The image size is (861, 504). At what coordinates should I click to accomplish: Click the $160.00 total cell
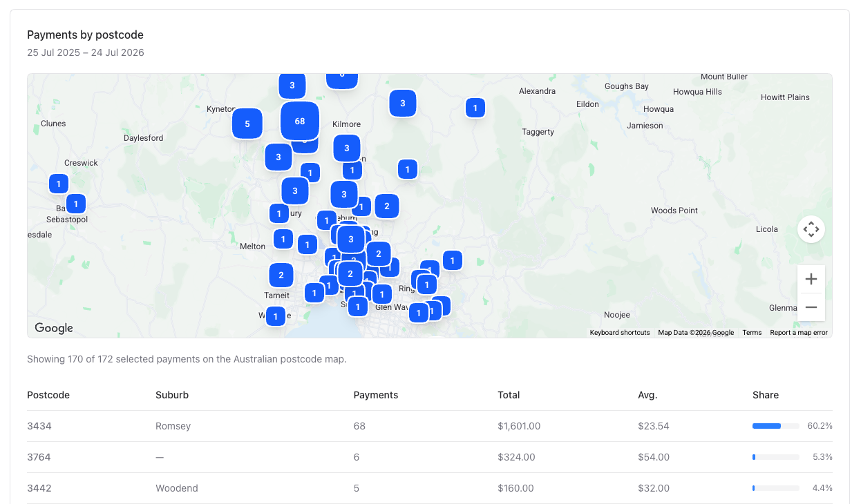coord(515,488)
